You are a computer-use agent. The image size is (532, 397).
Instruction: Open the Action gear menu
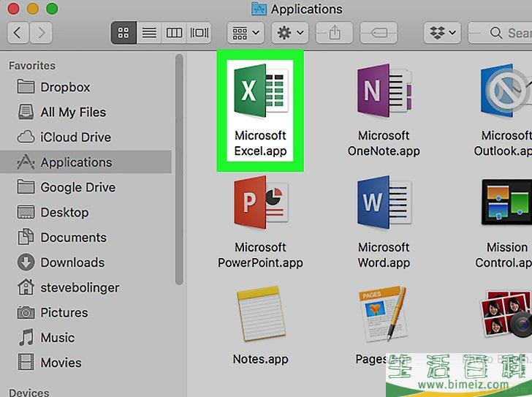(x=290, y=33)
